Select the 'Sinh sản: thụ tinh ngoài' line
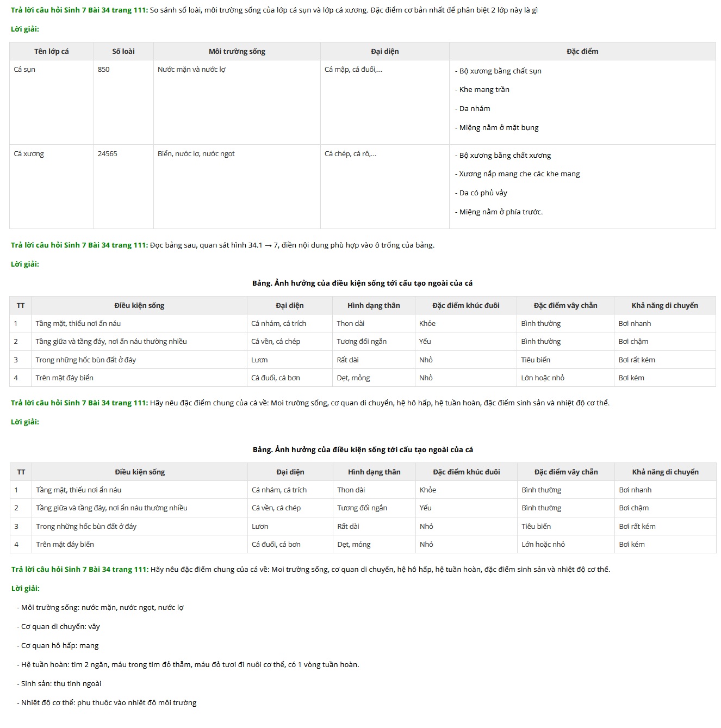 (x=61, y=684)
